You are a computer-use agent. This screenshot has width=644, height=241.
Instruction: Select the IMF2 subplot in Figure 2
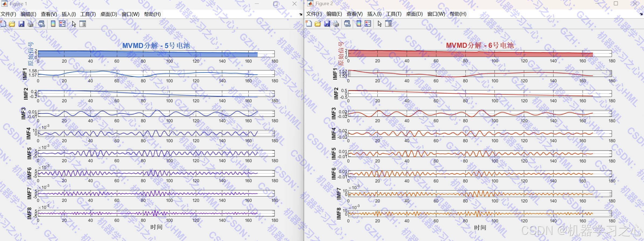[480, 93]
